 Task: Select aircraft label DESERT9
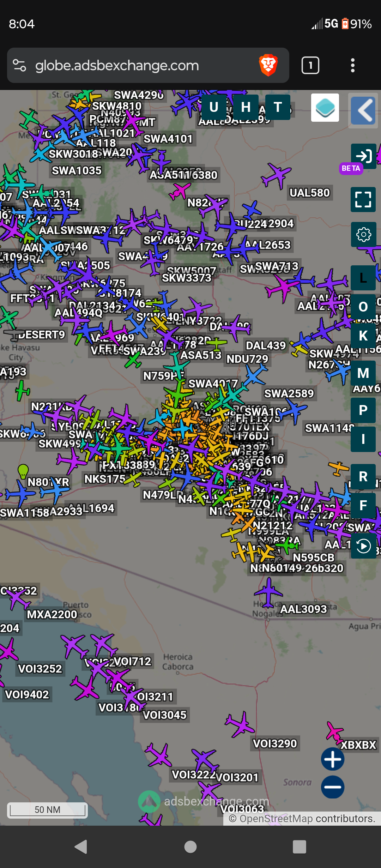(42, 334)
